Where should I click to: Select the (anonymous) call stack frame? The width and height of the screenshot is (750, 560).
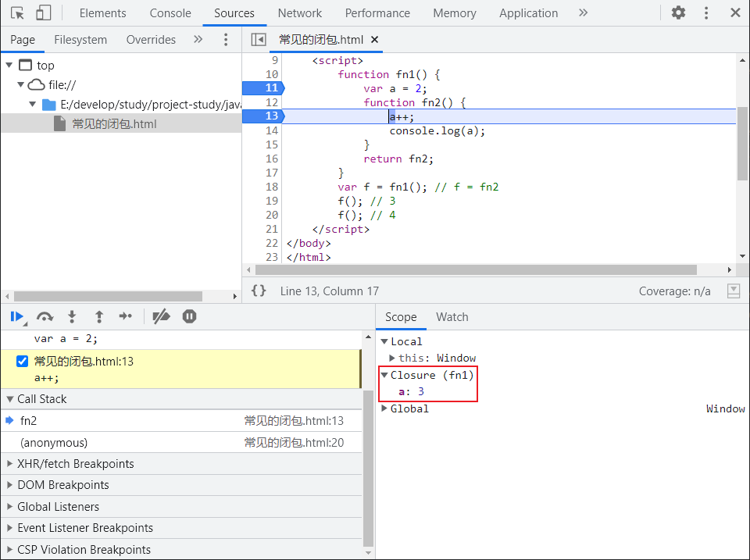coord(54,443)
